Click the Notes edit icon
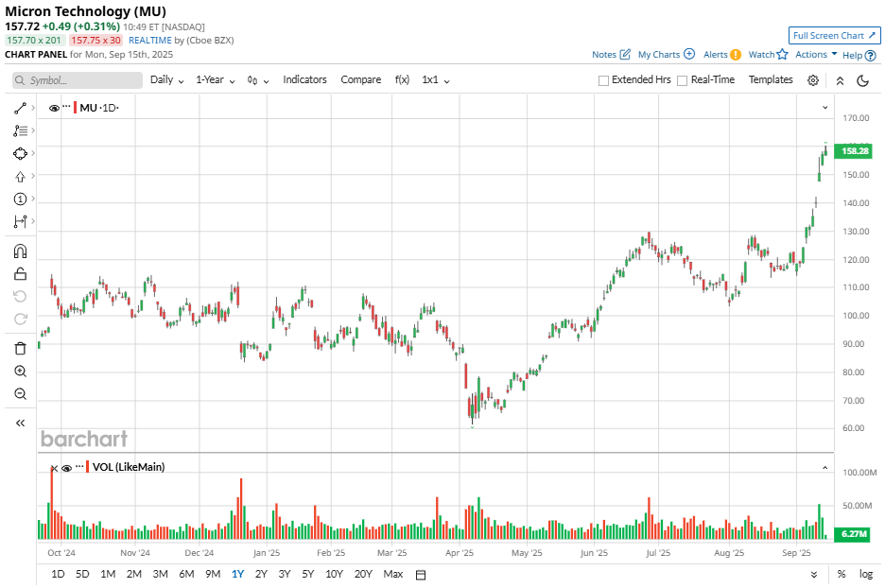 coord(625,54)
